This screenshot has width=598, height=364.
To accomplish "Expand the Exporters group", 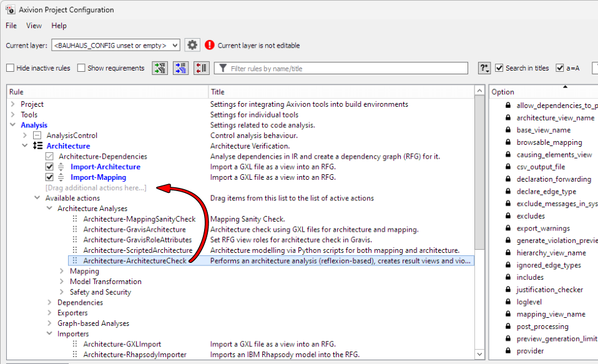I will (49, 313).
